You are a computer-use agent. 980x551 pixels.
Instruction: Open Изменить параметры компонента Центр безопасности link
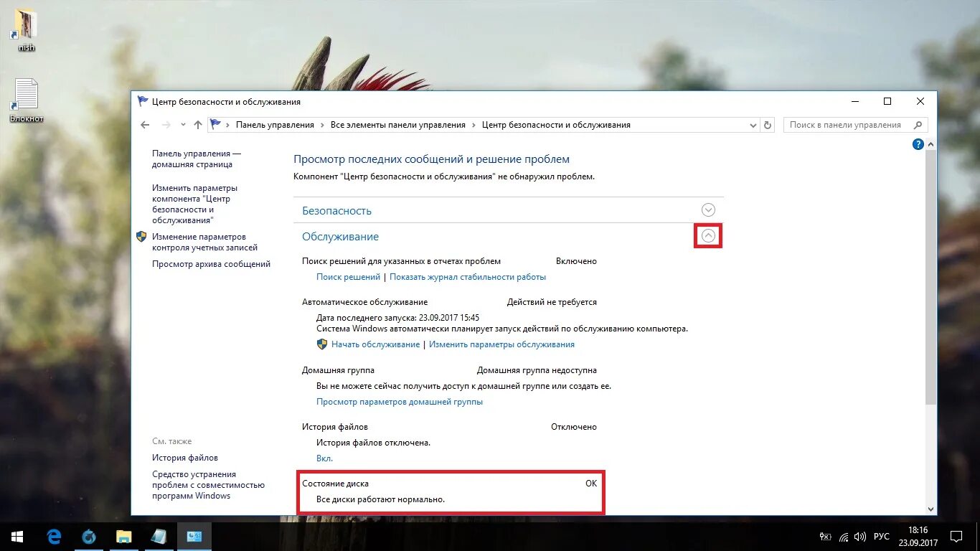194,204
